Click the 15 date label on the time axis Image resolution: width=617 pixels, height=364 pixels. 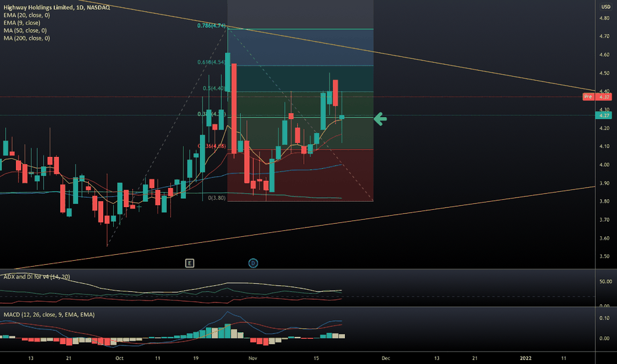coord(316,358)
